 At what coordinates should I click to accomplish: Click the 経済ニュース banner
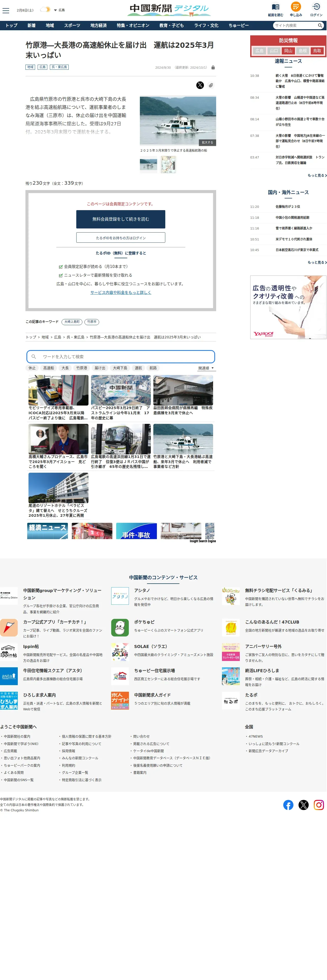coord(48,531)
